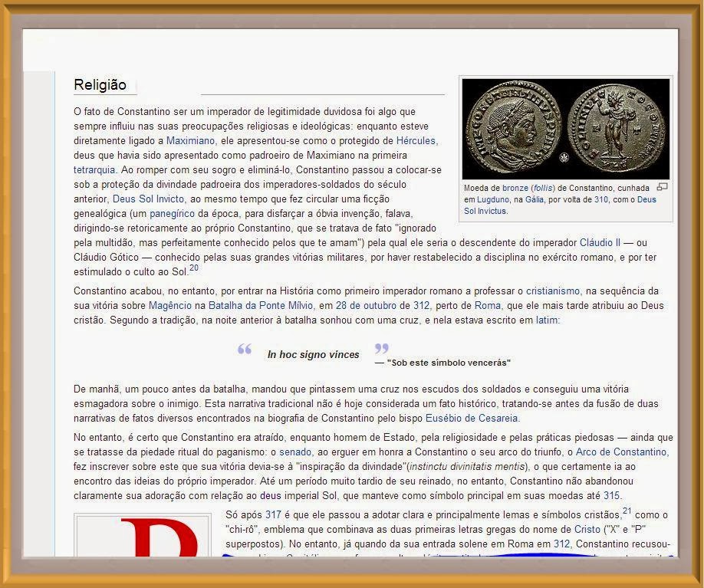
Task: Click the 312 link near 'Roma em'
Action: (x=561, y=544)
